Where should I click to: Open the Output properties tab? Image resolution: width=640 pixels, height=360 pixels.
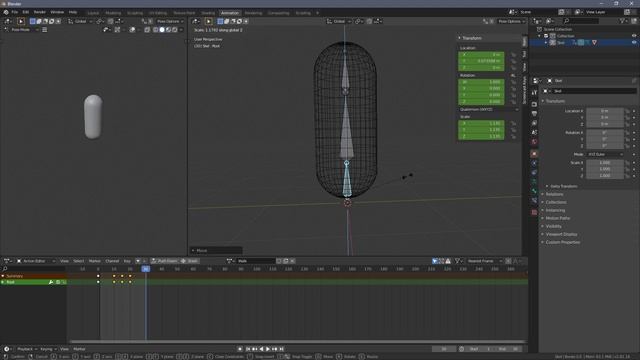click(x=534, y=113)
